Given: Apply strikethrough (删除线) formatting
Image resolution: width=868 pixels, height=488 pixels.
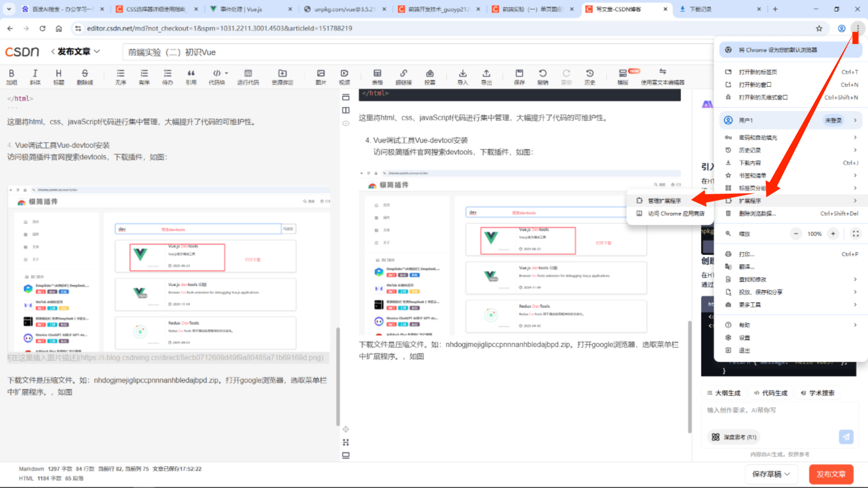Looking at the screenshot, I should click(85, 77).
